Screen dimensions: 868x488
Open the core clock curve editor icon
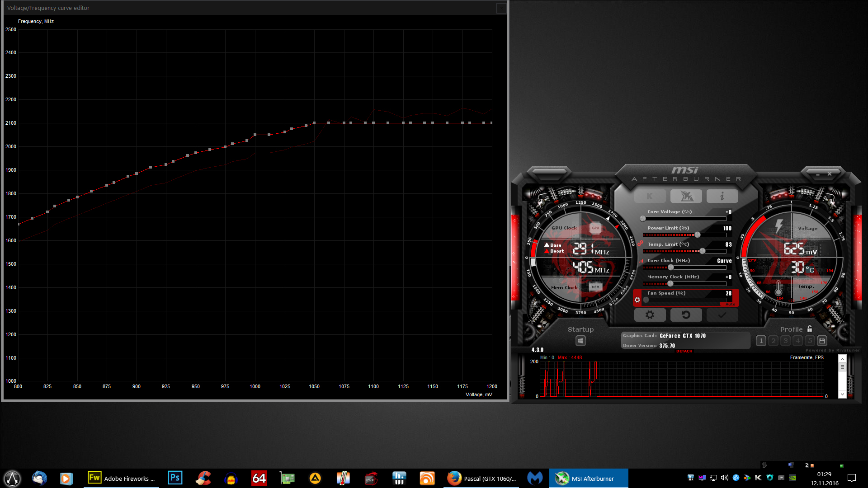[641, 261]
